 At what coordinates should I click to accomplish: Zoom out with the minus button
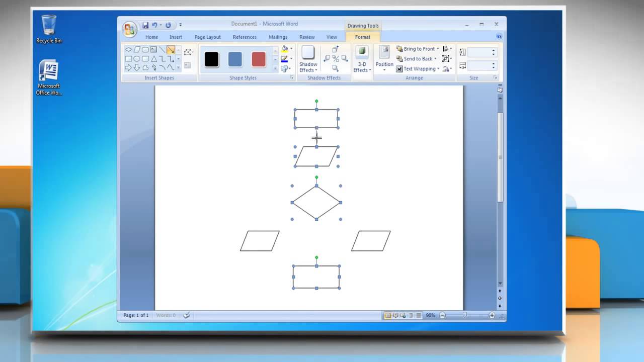coord(442,315)
